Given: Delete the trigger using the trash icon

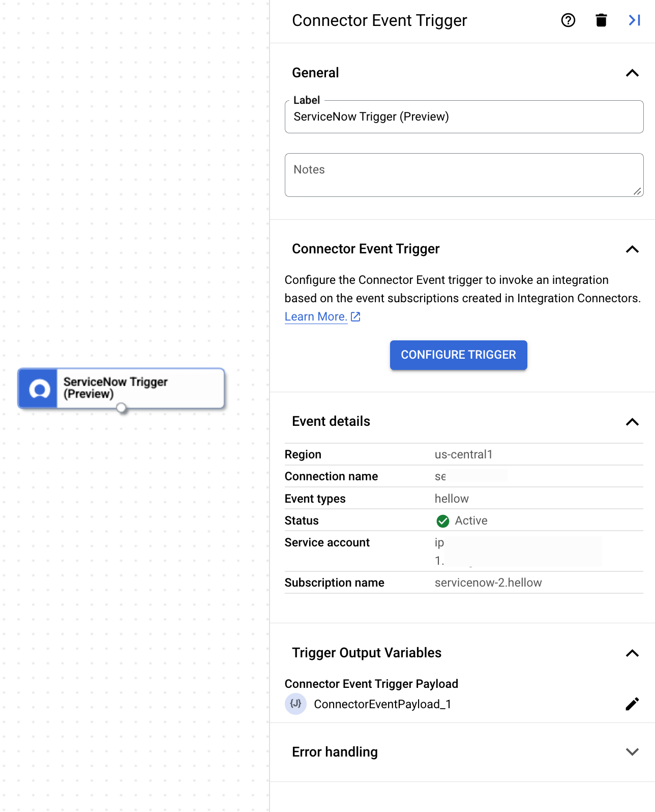Looking at the screenshot, I should click(x=601, y=20).
